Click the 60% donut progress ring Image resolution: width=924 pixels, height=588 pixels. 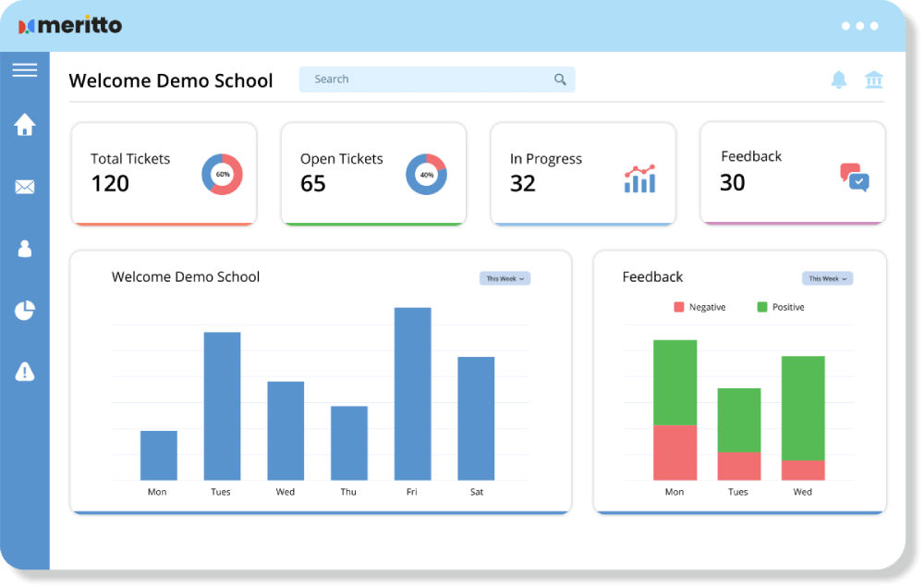[222, 173]
